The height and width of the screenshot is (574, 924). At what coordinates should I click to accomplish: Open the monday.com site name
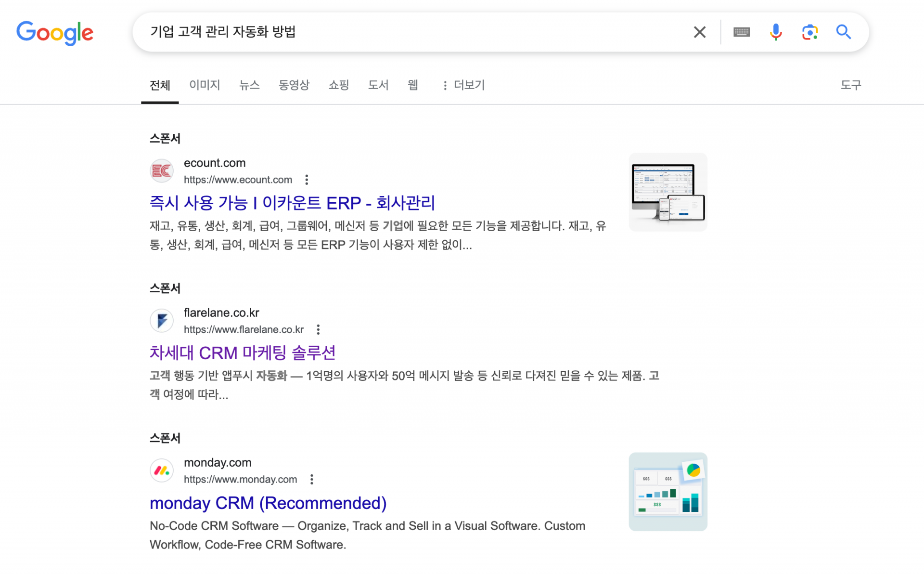point(218,463)
